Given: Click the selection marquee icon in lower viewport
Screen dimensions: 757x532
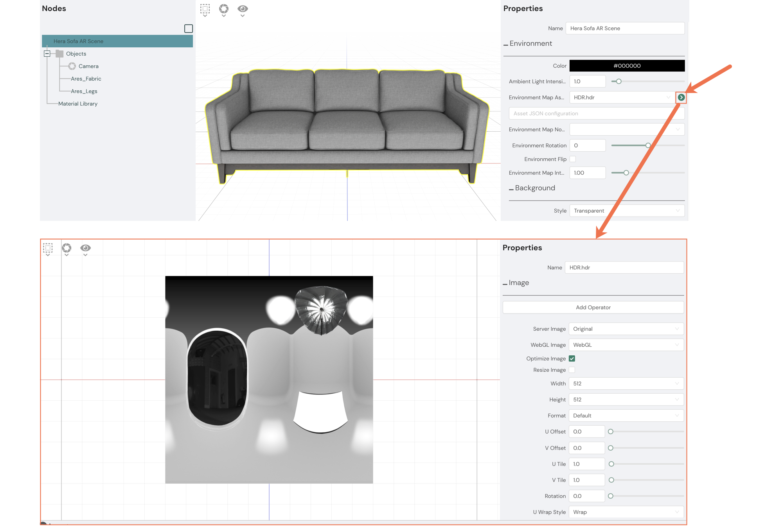Looking at the screenshot, I should pos(48,248).
